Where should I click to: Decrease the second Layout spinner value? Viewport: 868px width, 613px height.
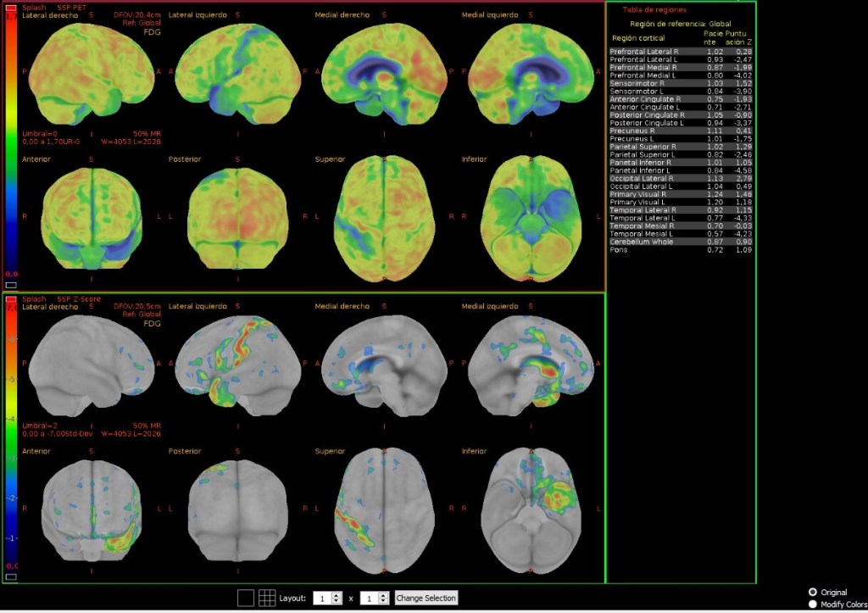pos(384,602)
